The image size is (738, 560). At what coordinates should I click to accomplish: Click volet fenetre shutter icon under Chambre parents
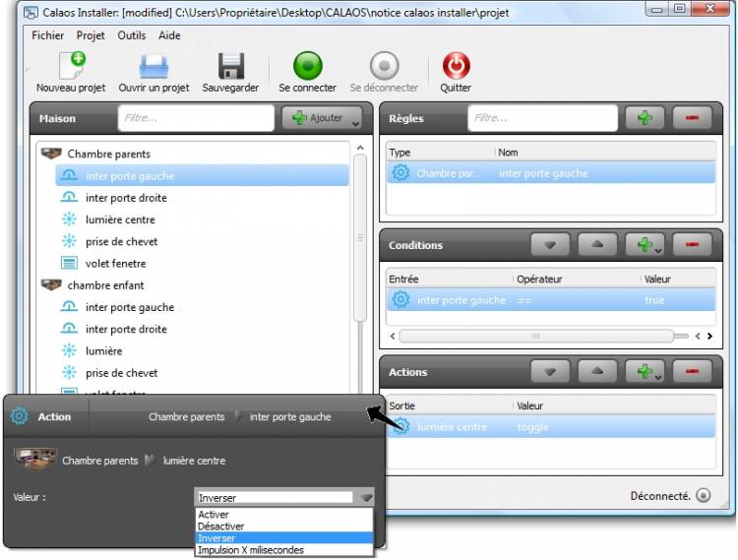point(69,263)
